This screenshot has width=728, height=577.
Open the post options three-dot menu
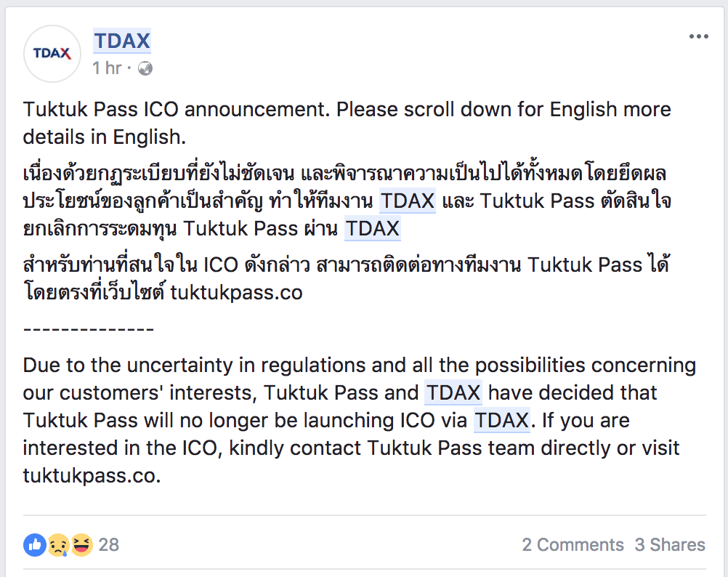point(698,36)
